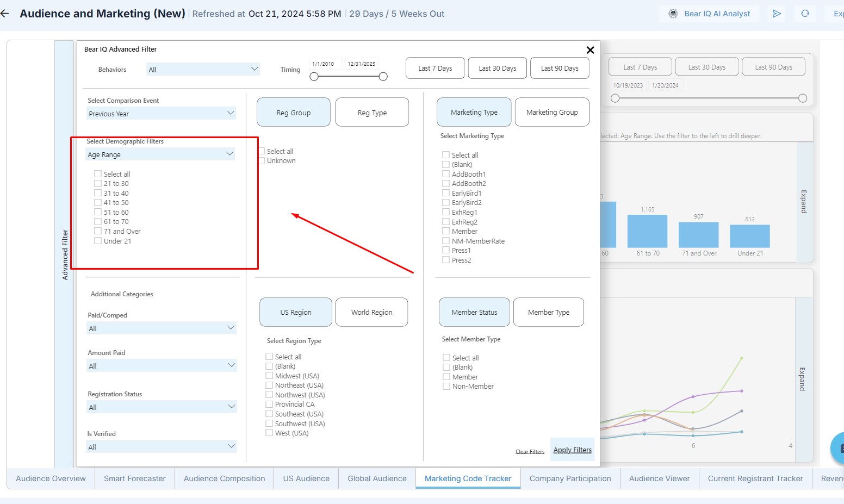
Task: Open the Audience Viewer tab
Action: [660, 478]
